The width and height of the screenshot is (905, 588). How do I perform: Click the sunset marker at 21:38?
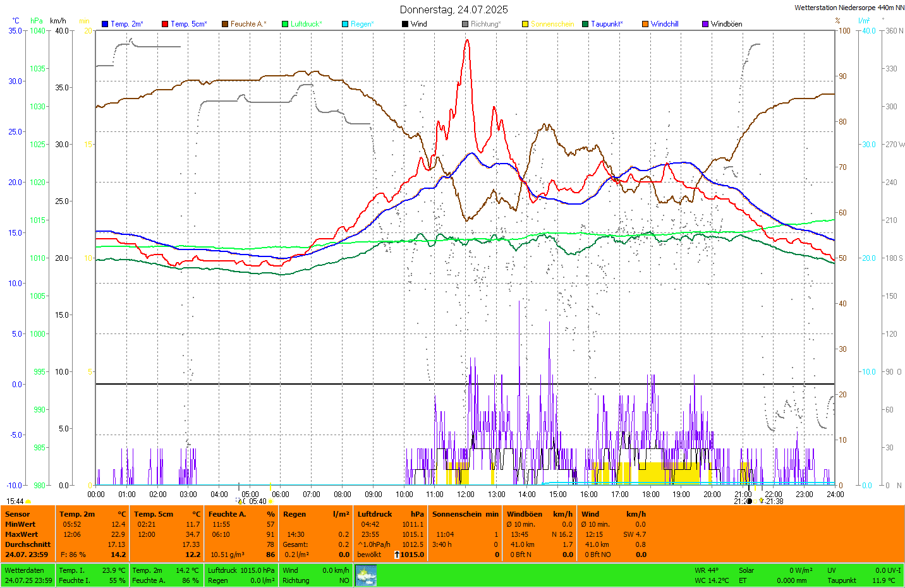point(761,501)
